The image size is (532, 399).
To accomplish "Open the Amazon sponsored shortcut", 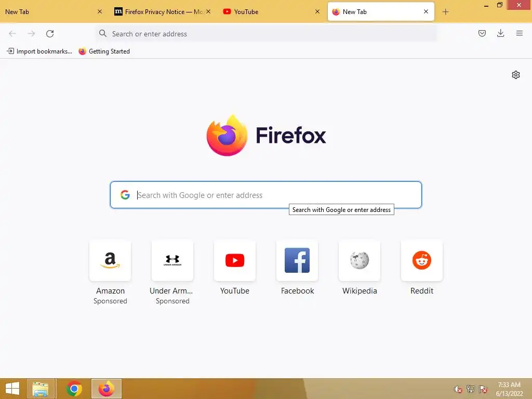I will click(x=110, y=261).
